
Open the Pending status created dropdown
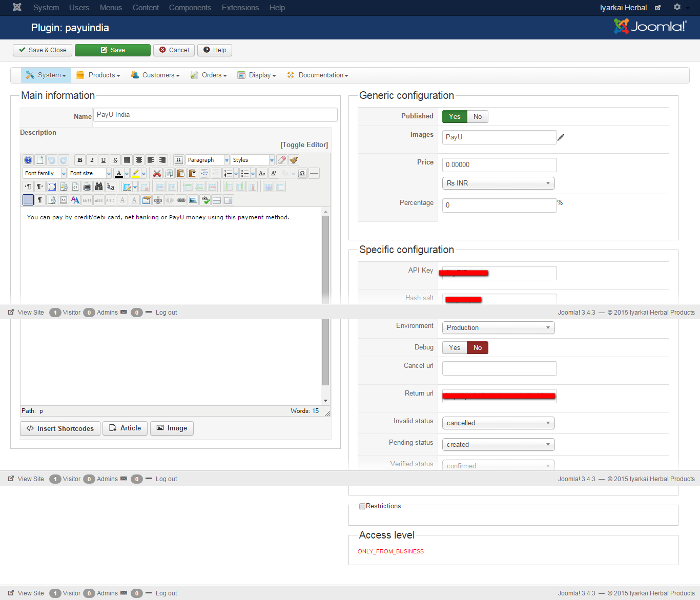point(498,444)
